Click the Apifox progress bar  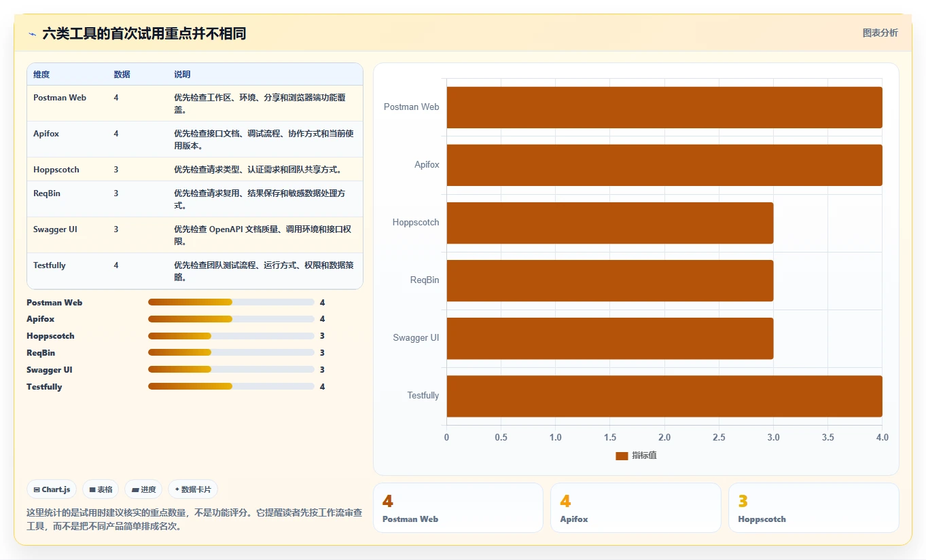[x=231, y=319]
